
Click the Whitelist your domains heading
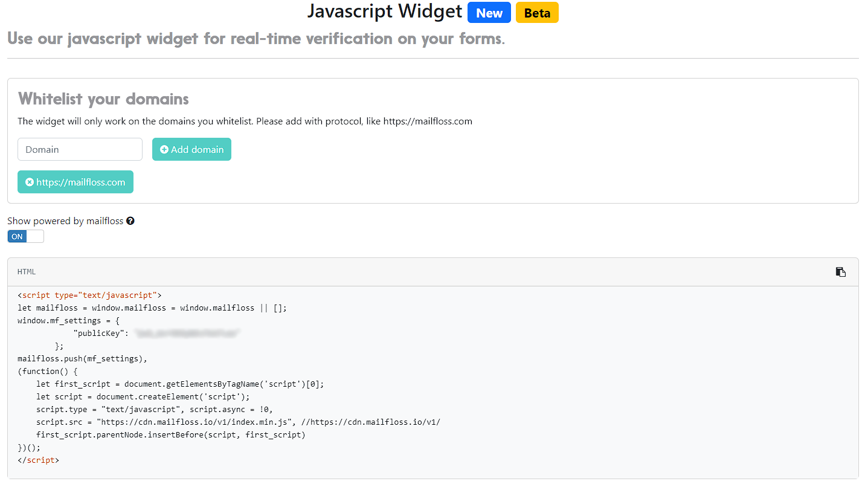(103, 98)
